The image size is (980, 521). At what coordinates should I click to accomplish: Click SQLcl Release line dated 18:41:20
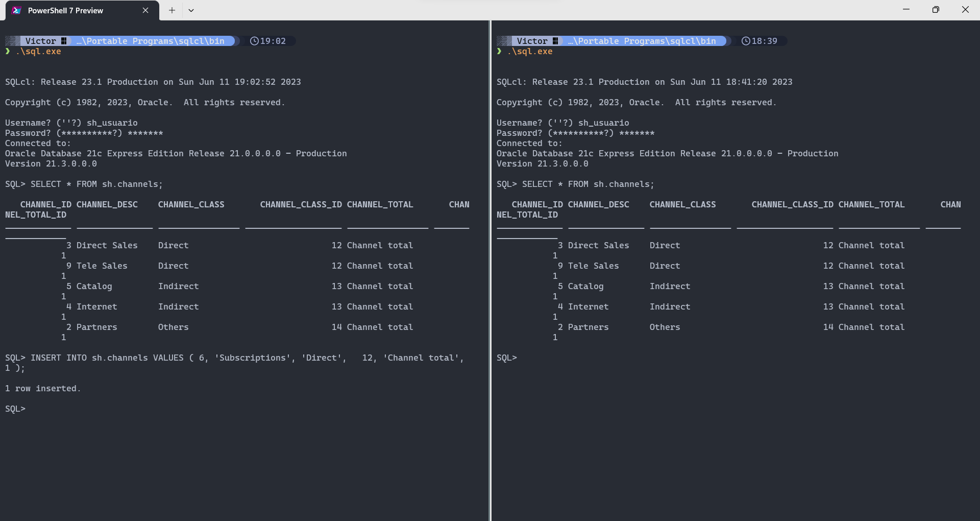pyautogui.click(x=645, y=82)
